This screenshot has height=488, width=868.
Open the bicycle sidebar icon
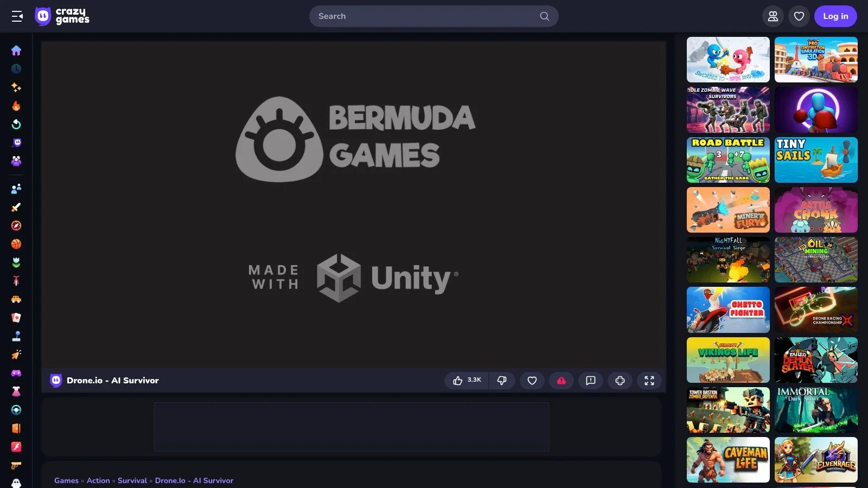16,281
